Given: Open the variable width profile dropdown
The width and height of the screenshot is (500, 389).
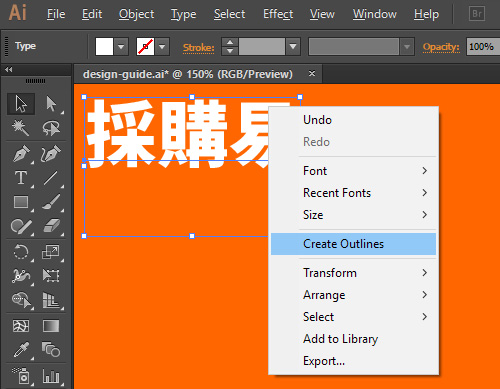Looking at the screenshot, I should coord(407,47).
